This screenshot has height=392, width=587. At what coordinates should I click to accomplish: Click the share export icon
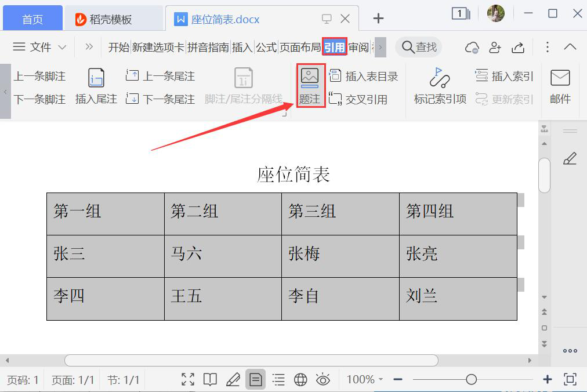(x=518, y=48)
